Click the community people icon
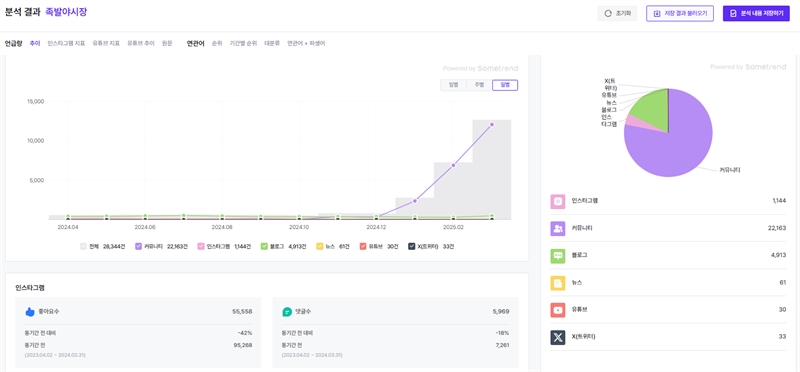 pyautogui.click(x=558, y=228)
